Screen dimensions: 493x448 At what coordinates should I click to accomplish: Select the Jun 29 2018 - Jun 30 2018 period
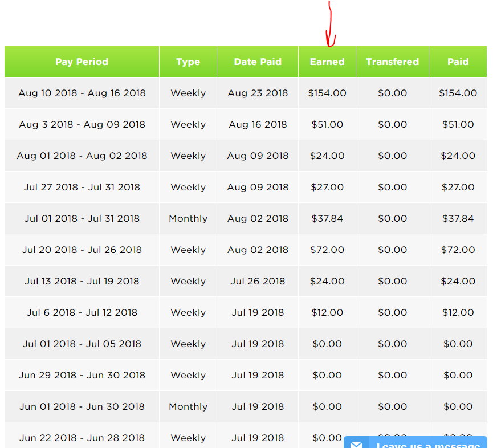coord(82,375)
